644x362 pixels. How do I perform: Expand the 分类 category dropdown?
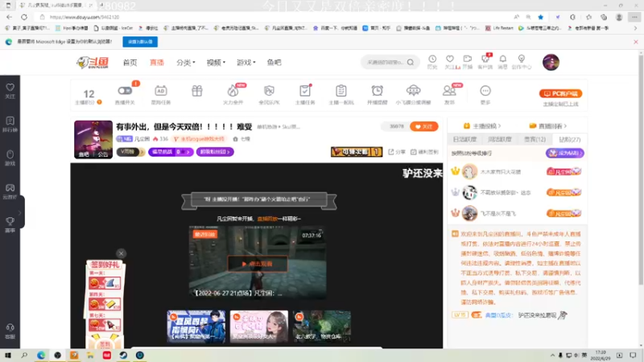tap(186, 63)
